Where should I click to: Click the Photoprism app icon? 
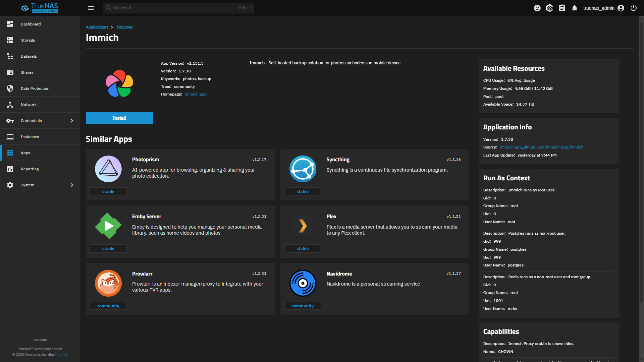tap(108, 169)
